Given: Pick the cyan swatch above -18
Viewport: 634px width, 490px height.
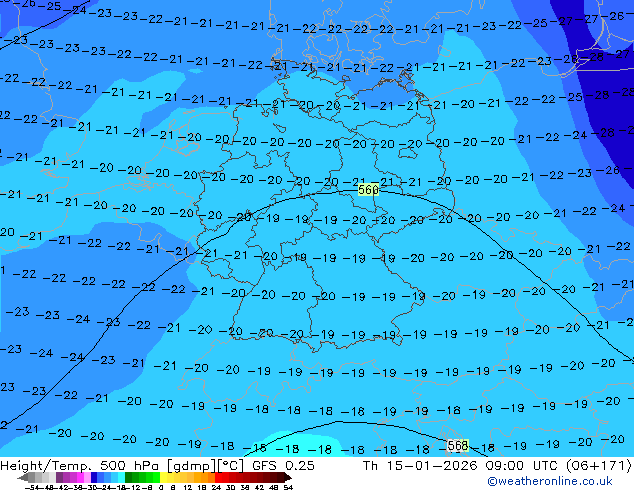Looking at the screenshot, I should click(121, 477).
